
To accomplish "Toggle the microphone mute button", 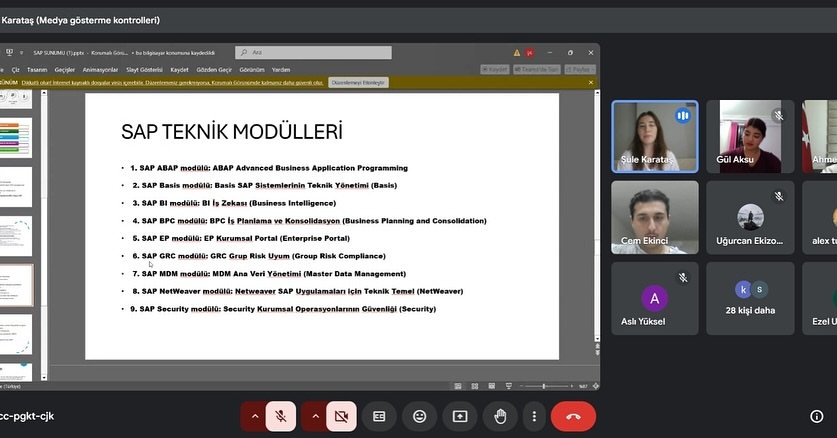I will click(281, 416).
